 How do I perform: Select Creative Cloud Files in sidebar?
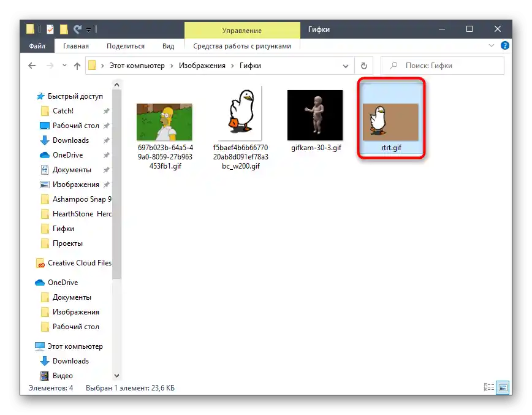[x=80, y=262]
